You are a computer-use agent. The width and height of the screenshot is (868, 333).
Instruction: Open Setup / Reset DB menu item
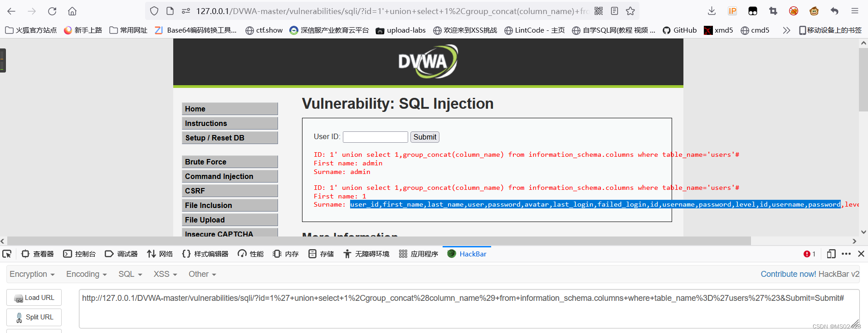tap(230, 138)
